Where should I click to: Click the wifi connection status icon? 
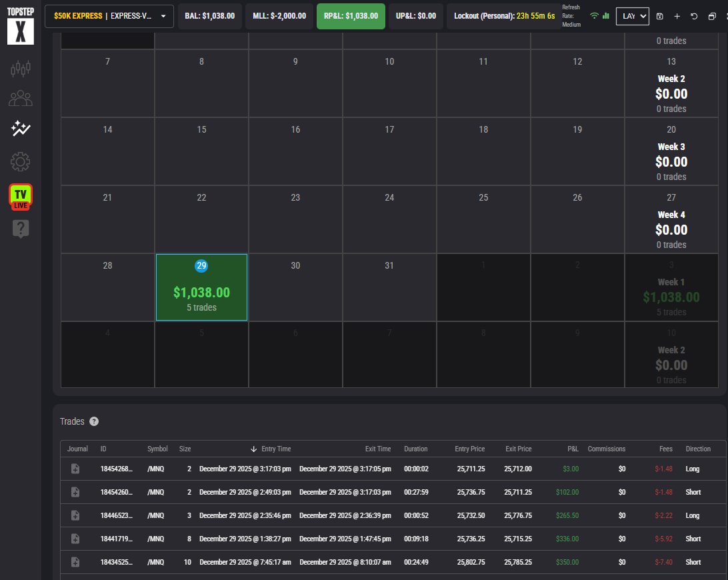point(594,16)
